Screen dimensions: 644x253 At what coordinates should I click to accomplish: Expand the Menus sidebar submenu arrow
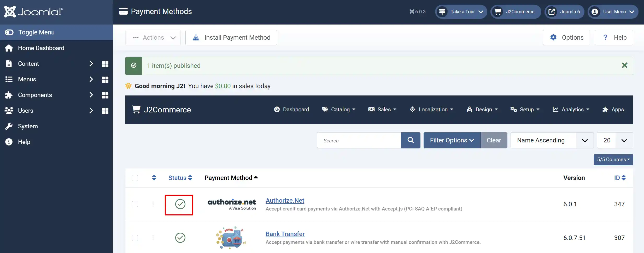[91, 79]
